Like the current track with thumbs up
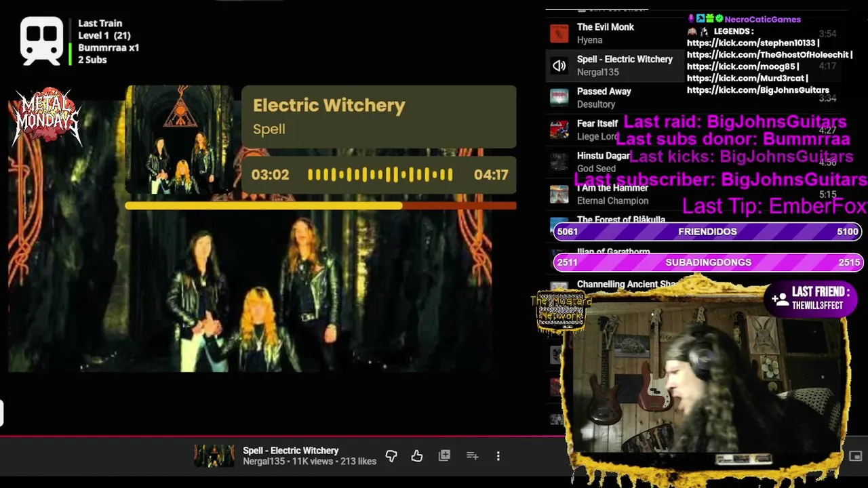 point(417,456)
